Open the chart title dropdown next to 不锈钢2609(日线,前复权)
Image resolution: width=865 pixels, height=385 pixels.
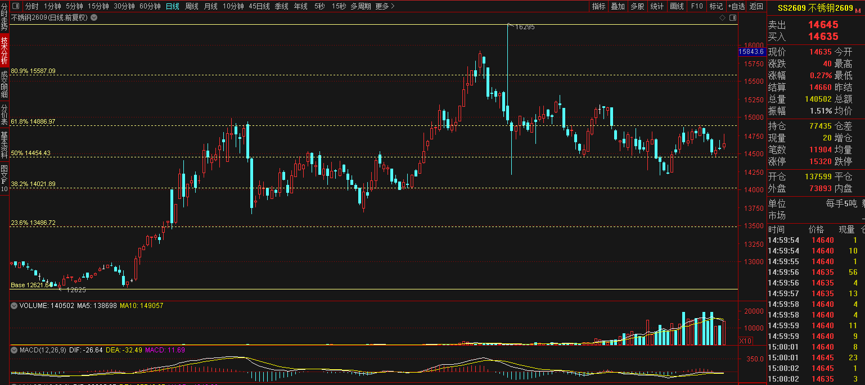[94, 18]
